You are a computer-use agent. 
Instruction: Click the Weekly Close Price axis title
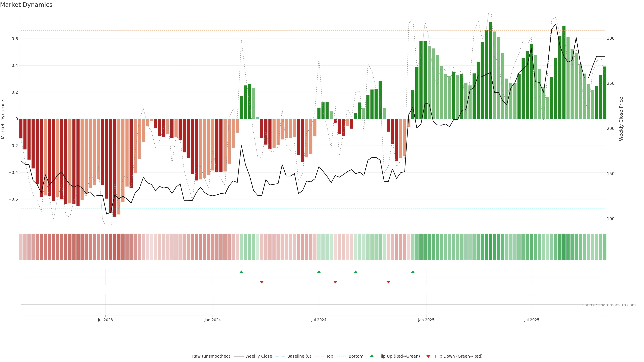pyautogui.click(x=621, y=119)
